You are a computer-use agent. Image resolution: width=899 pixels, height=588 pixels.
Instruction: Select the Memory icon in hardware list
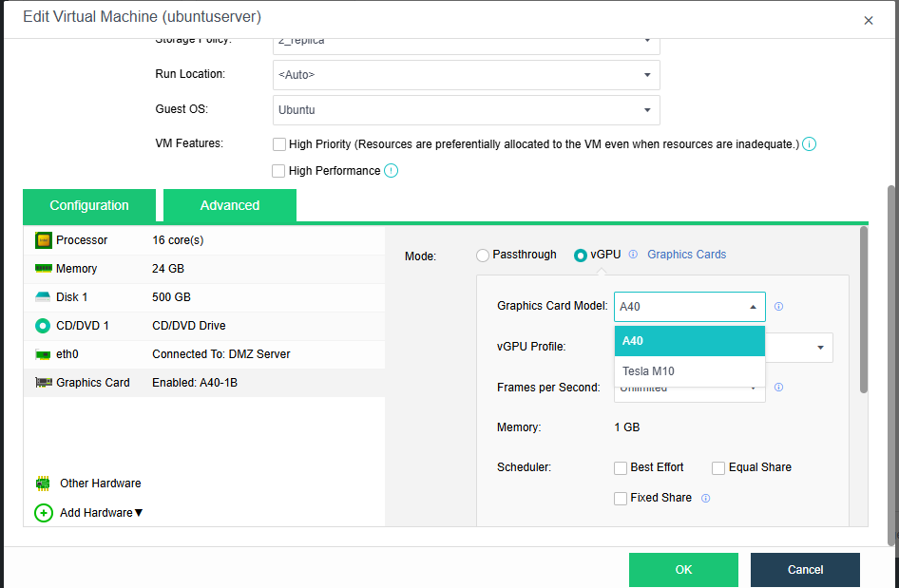click(x=43, y=269)
